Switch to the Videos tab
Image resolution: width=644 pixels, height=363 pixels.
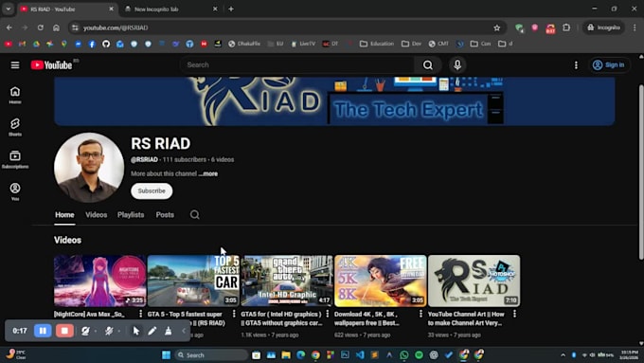pyautogui.click(x=96, y=214)
